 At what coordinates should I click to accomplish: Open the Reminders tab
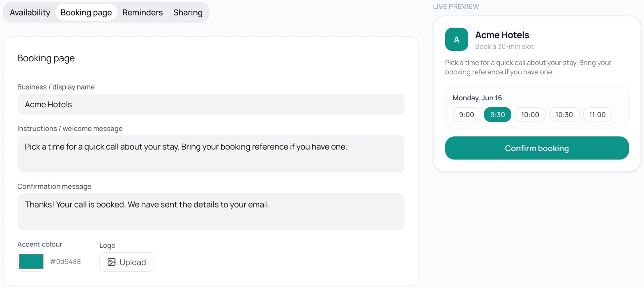(143, 12)
